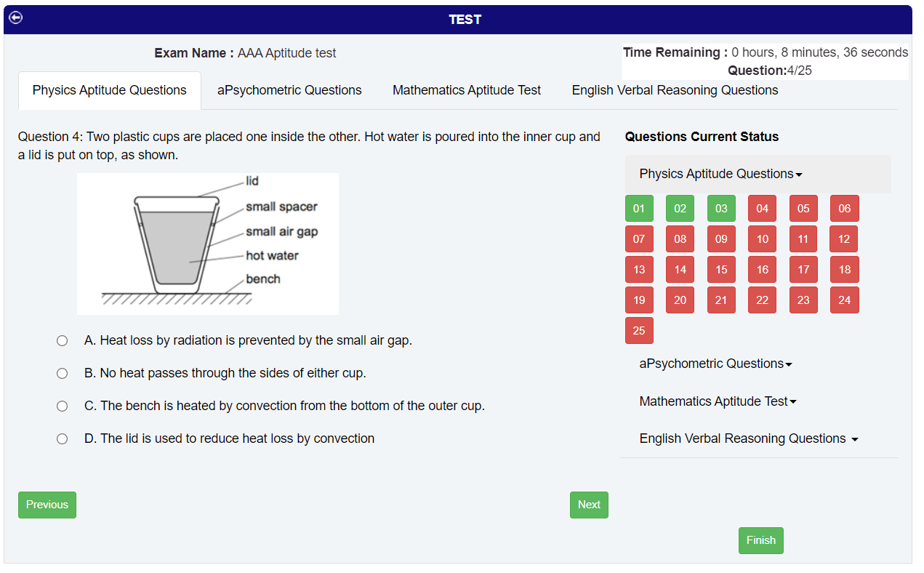924x573 pixels.
Task: Switch to aPsychometric Questions tab
Action: (289, 90)
